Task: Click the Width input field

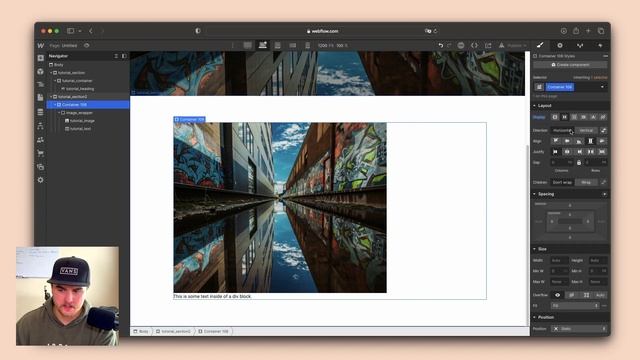Action: [559, 260]
